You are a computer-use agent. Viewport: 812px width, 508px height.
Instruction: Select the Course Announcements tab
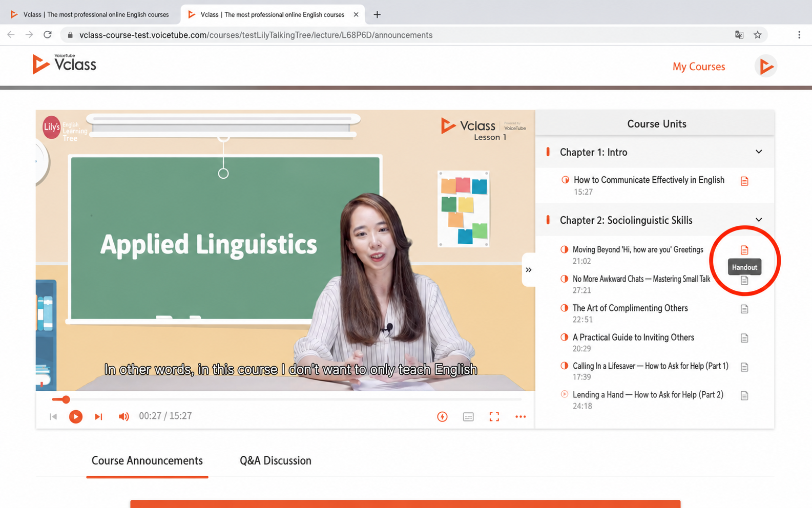[147, 461]
